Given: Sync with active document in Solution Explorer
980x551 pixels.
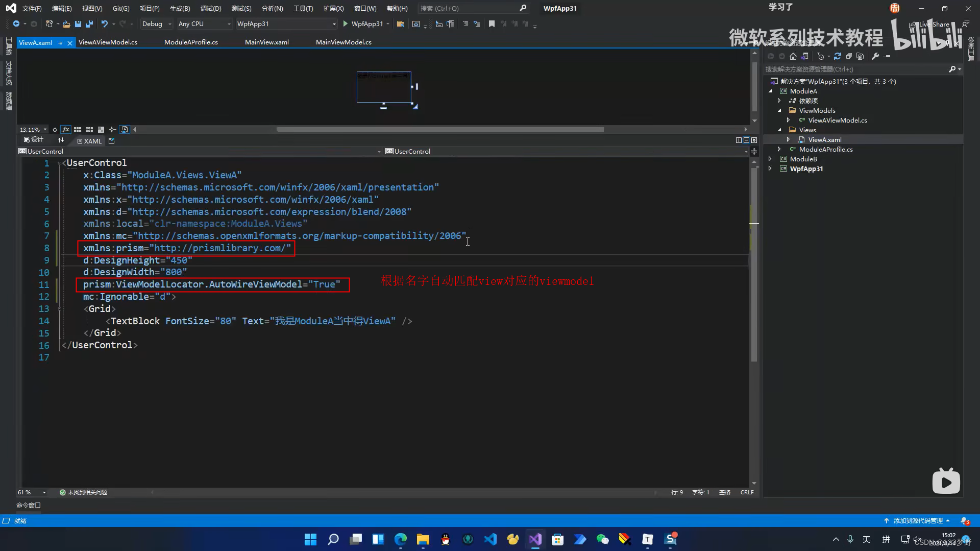Looking at the screenshot, I should click(838, 56).
